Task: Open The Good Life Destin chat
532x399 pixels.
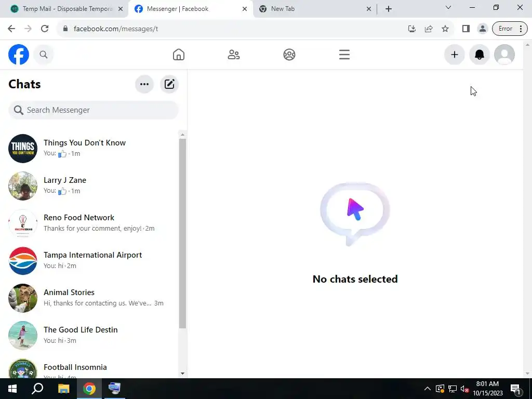Action: (x=91, y=335)
